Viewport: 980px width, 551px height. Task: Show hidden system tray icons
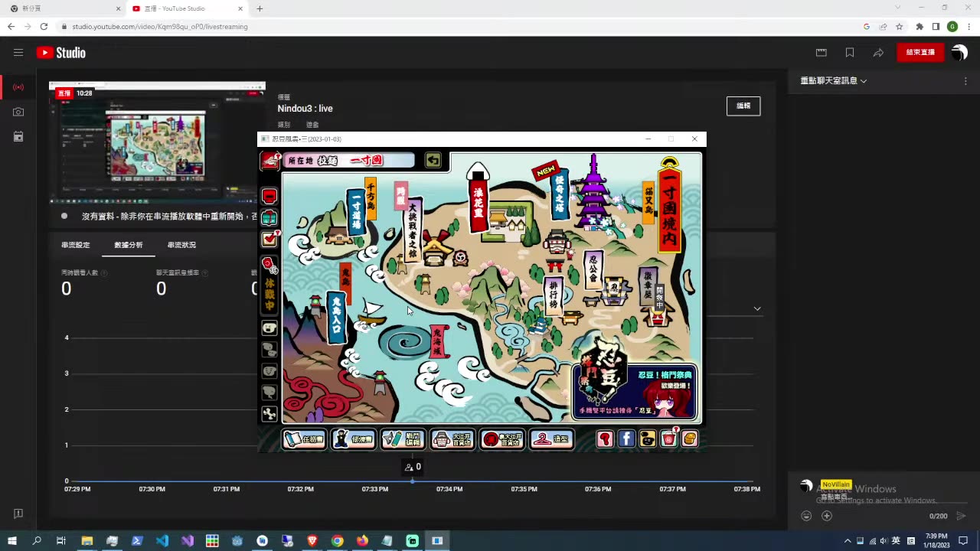pyautogui.click(x=847, y=541)
